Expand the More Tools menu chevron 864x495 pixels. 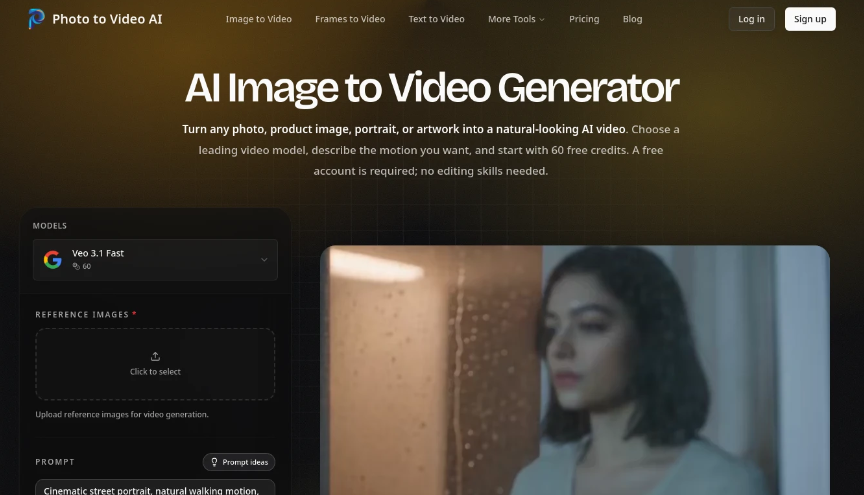click(x=542, y=19)
